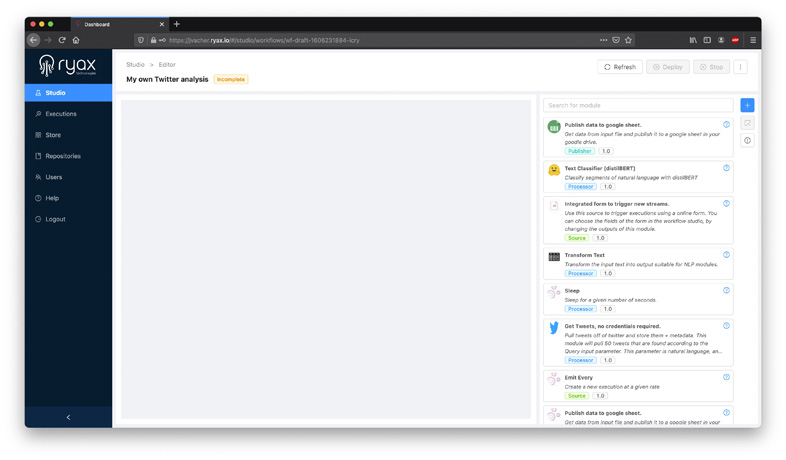Open Executions in the sidebar

pos(68,114)
